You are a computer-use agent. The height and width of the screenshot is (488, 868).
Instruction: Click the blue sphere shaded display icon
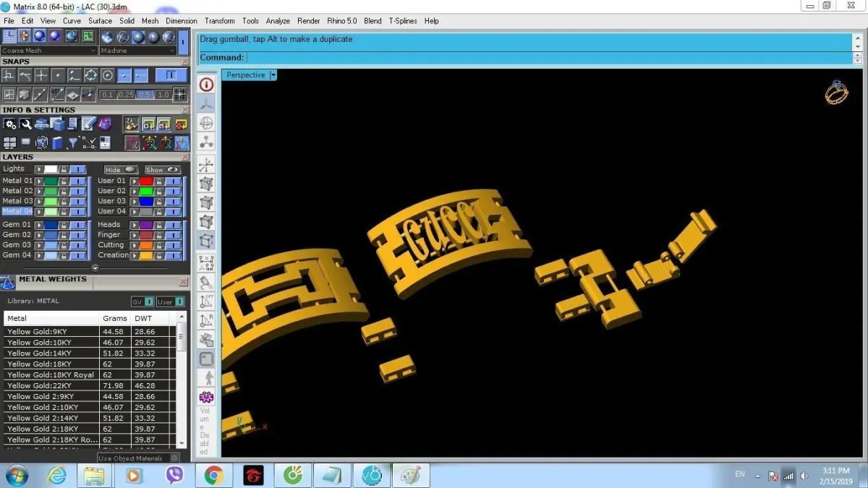(x=40, y=36)
